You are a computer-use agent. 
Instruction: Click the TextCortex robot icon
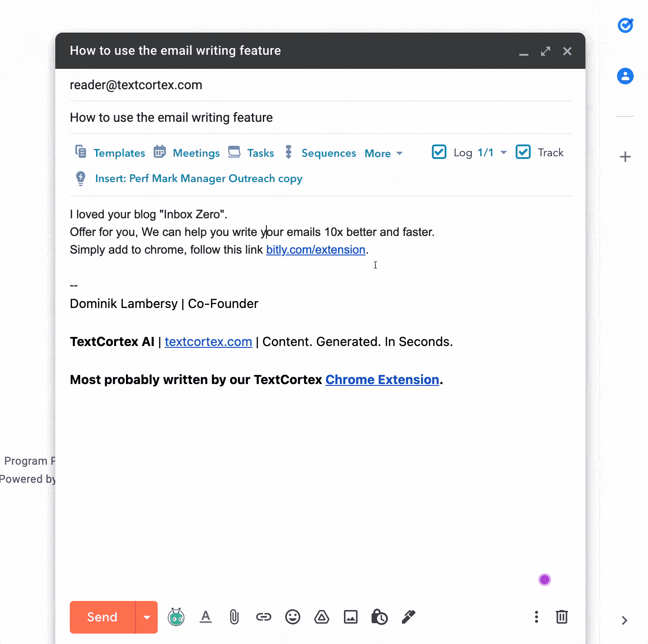coord(176,617)
